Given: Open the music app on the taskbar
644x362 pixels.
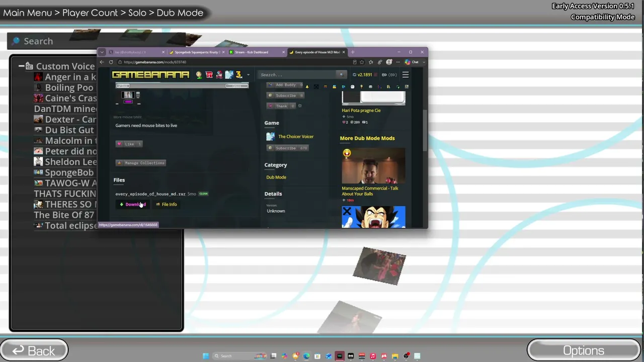Looking at the screenshot, I should tap(373, 356).
